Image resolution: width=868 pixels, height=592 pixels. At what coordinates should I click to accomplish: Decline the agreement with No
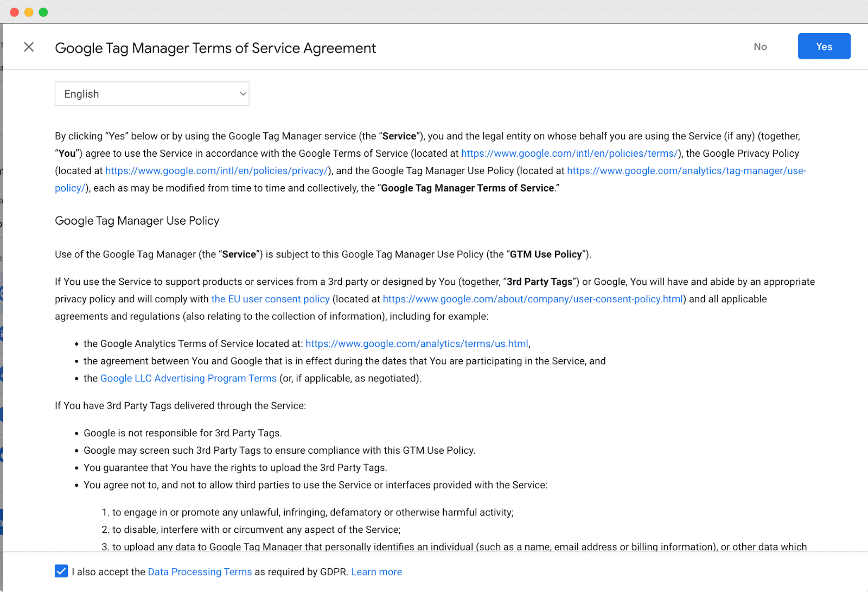pyautogui.click(x=760, y=47)
